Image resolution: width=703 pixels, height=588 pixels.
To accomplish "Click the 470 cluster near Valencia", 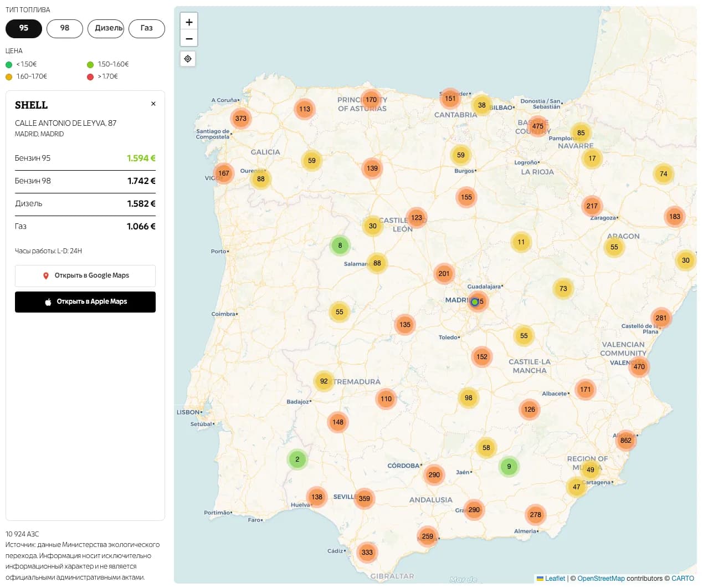I will [x=639, y=367].
